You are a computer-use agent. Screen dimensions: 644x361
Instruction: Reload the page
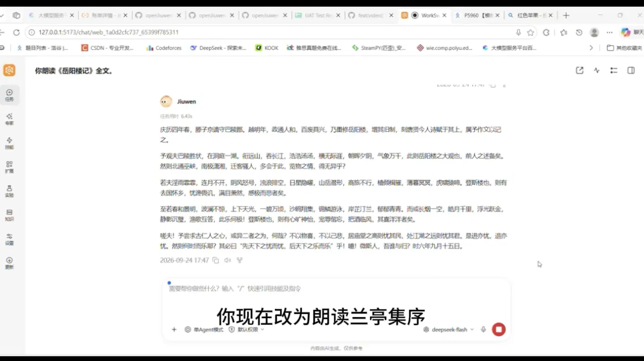[x=16, y=33]
